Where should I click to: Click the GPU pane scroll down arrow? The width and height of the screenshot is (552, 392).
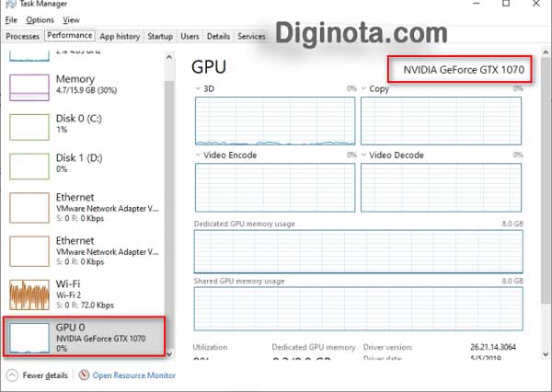pos(546,354)
